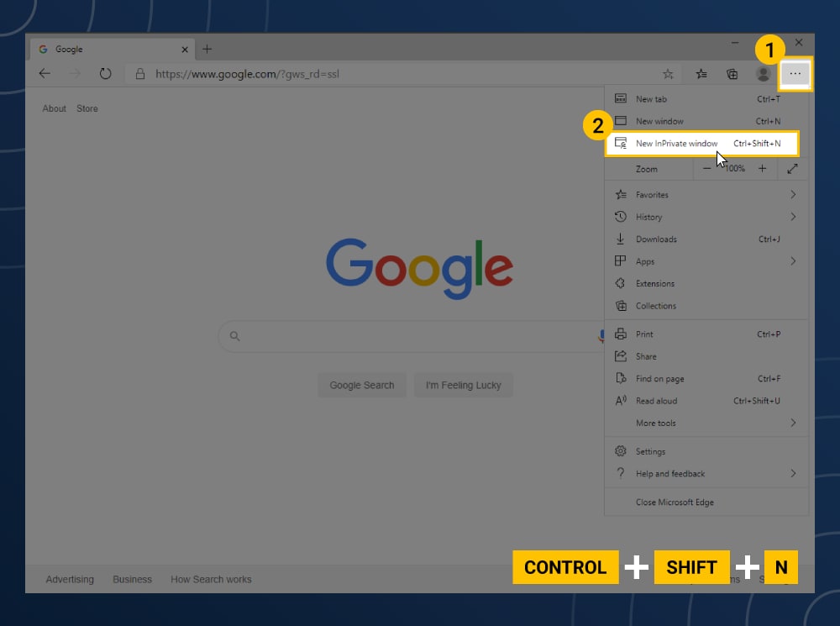Expand the Apps submenu
Screen dimensions: 840x626
click(706, 261)
